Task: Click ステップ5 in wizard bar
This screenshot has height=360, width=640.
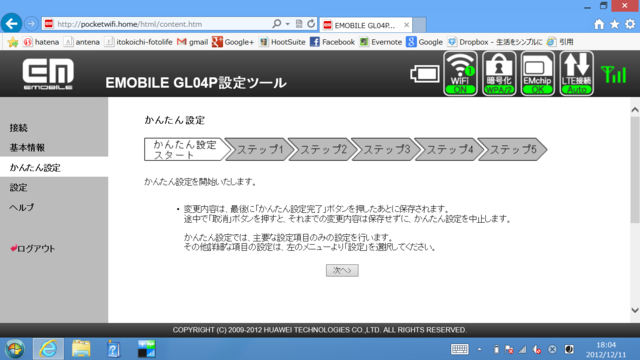Action: pos(513,149)
